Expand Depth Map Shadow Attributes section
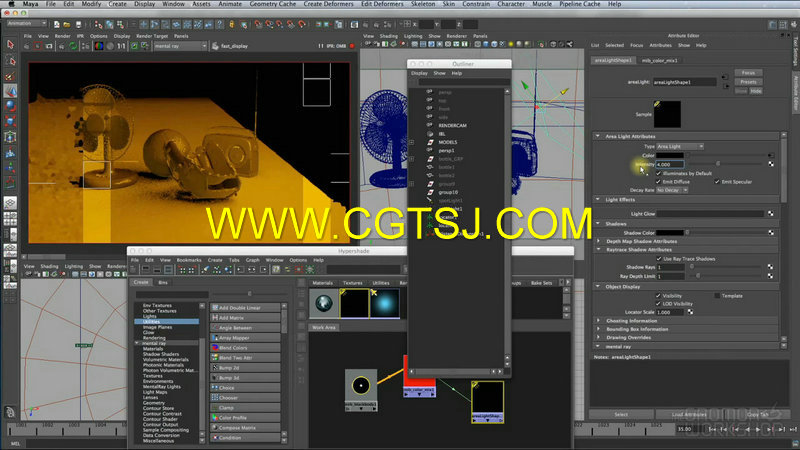The width and height of the screenshot is (800, 450). click(598, 241)
